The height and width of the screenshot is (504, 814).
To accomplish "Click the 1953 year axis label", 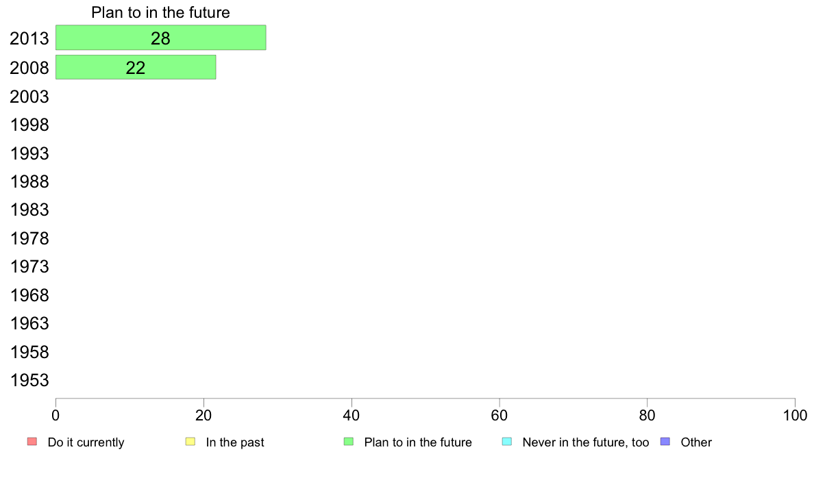I will pos(29,381).
